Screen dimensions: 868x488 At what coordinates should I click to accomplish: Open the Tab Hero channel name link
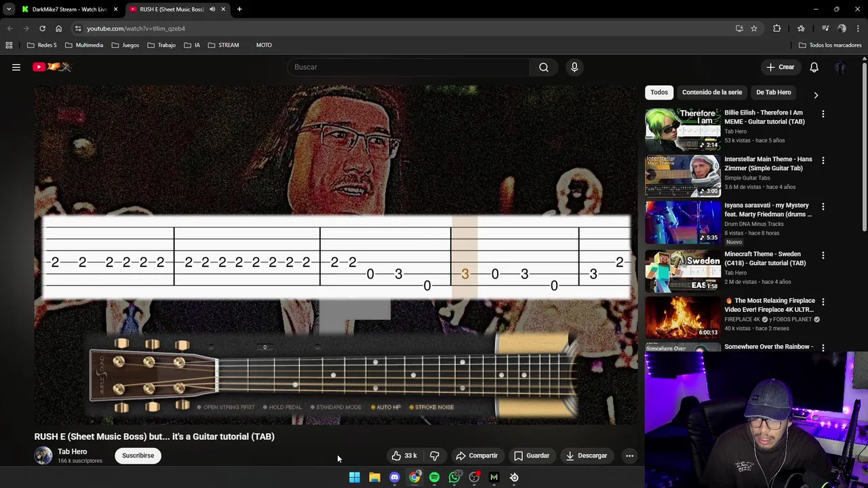(73, 451)
